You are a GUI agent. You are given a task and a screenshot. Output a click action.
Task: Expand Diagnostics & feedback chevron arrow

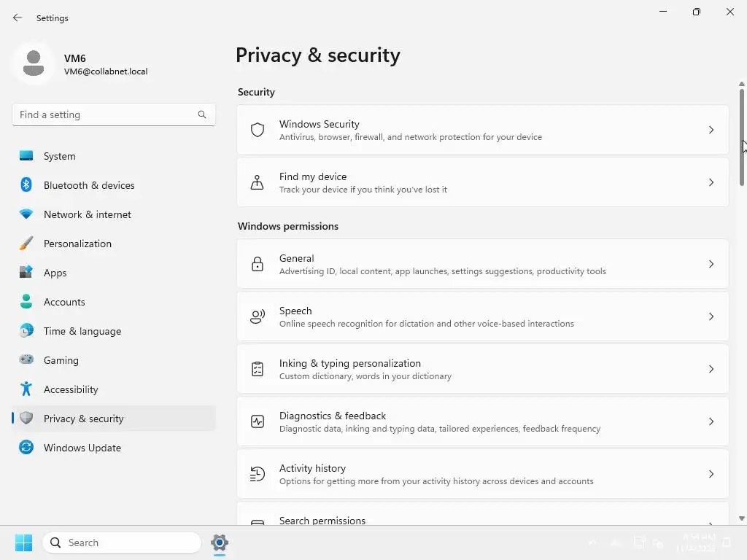711,421
